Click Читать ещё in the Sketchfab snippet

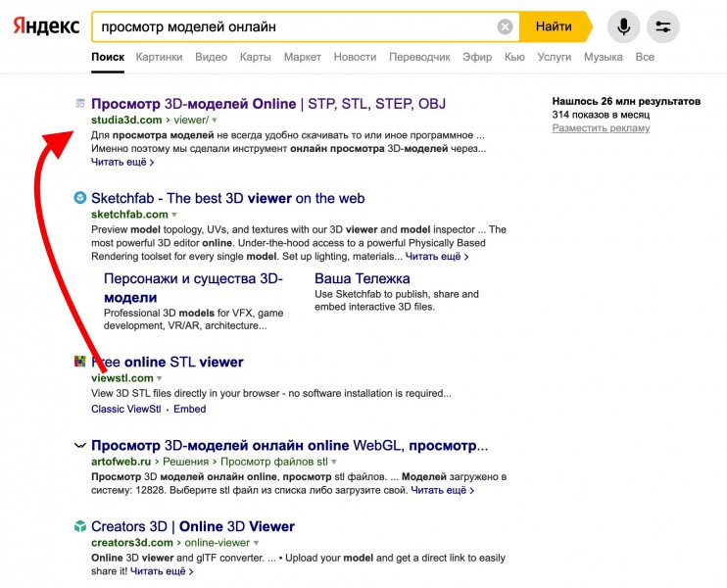[437, 257]
